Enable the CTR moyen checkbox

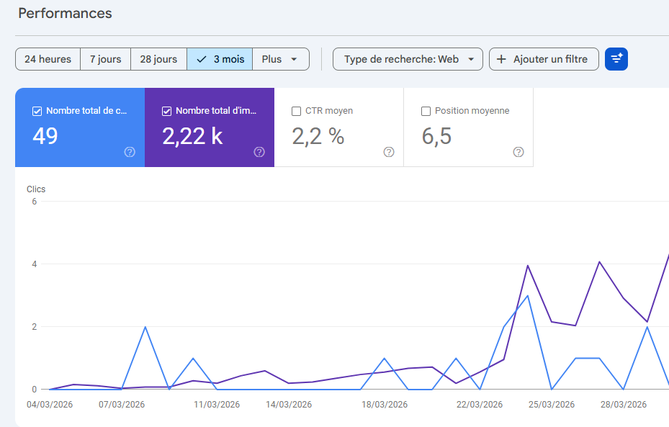(296, 111)
